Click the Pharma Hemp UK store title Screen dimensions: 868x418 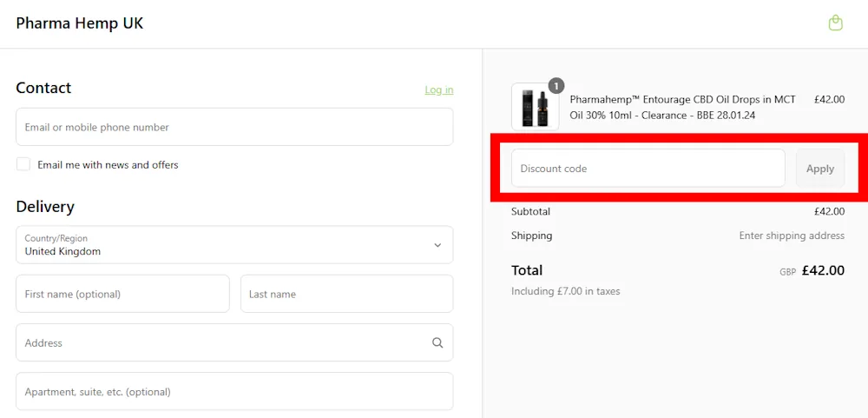79,23
